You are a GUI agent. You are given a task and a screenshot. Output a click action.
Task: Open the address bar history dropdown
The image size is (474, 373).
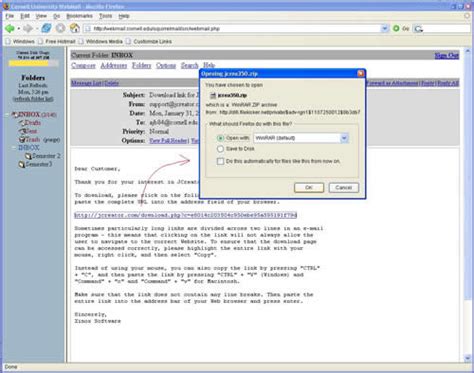pyautogui.click(x=385, y=29)
